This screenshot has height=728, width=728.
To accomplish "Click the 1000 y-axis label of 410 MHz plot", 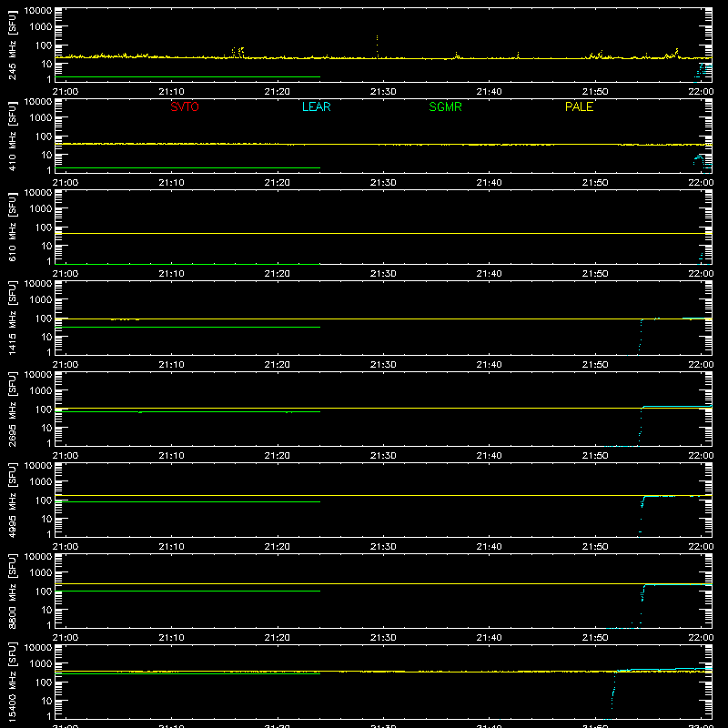I will (41, 118).
